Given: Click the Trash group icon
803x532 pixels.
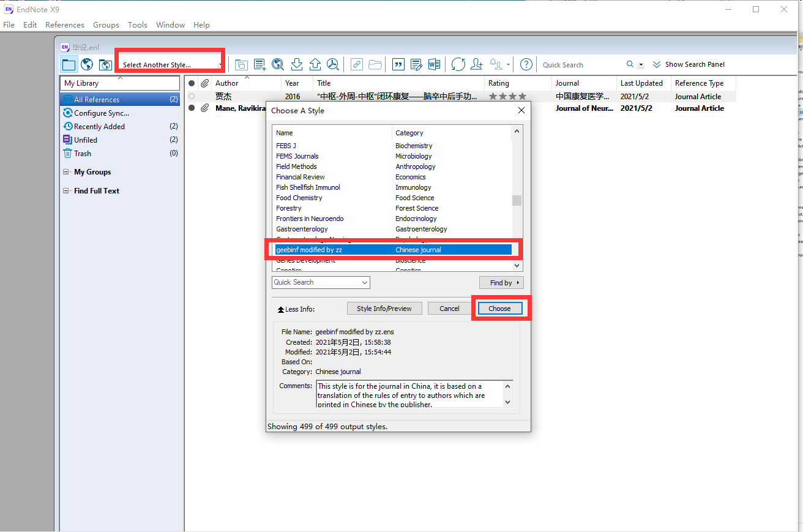Looking at the screenshot, I should (68, 154).
